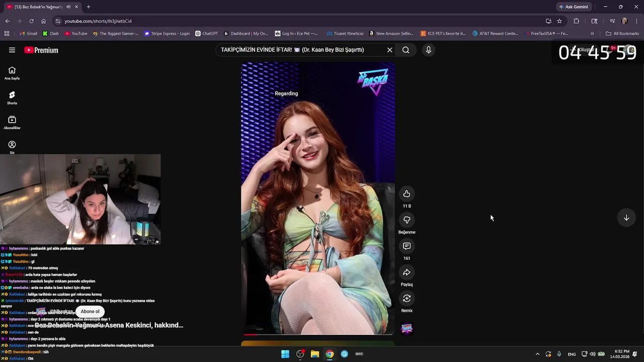
Task: Share the Short via Paylaş
Action: click(407, 272)
